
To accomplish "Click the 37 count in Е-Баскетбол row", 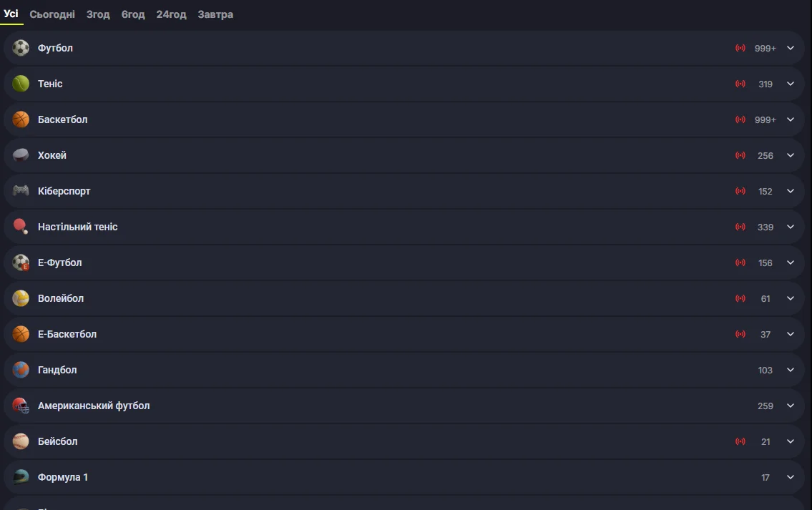I will tap(765, 335).
